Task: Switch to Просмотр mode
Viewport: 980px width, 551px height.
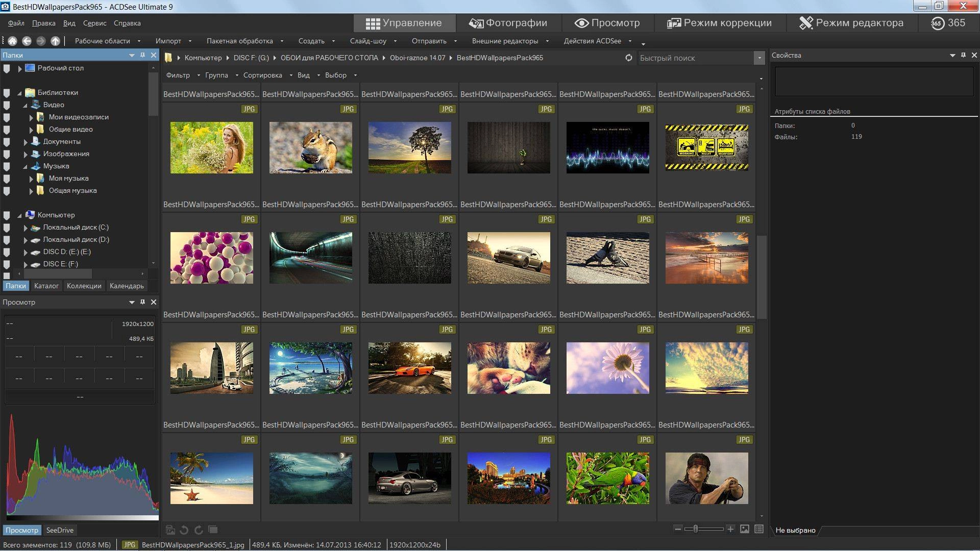Action: click(x=607, y=23)
